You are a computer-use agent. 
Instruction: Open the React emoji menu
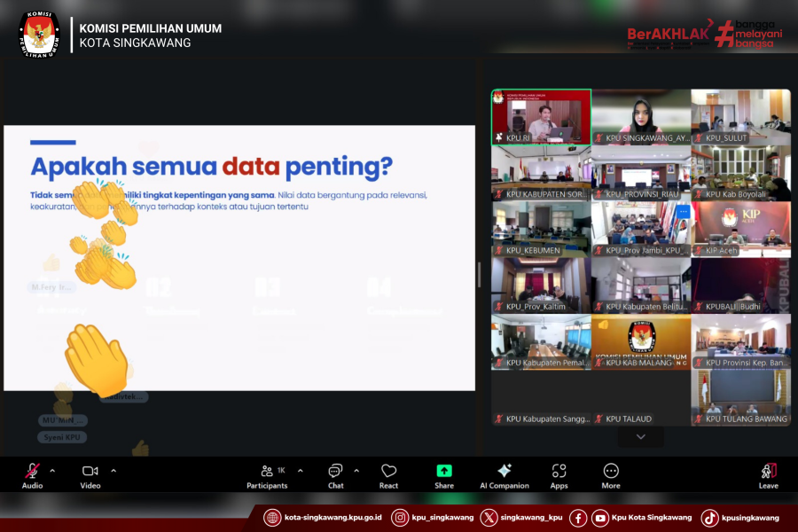coord(388,475)
